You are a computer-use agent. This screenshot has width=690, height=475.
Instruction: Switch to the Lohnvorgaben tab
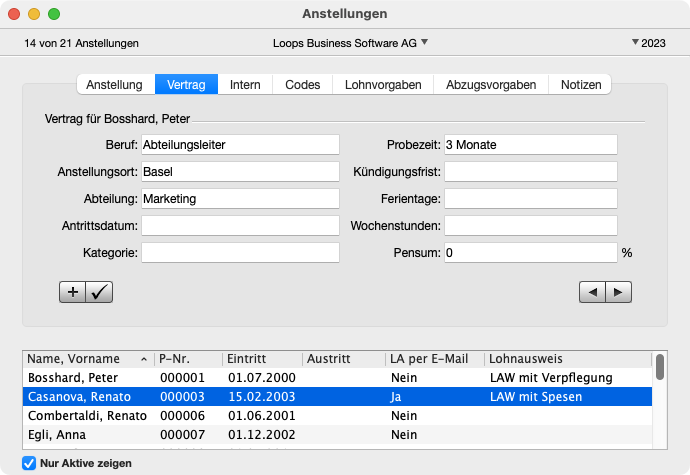[383, 85]
